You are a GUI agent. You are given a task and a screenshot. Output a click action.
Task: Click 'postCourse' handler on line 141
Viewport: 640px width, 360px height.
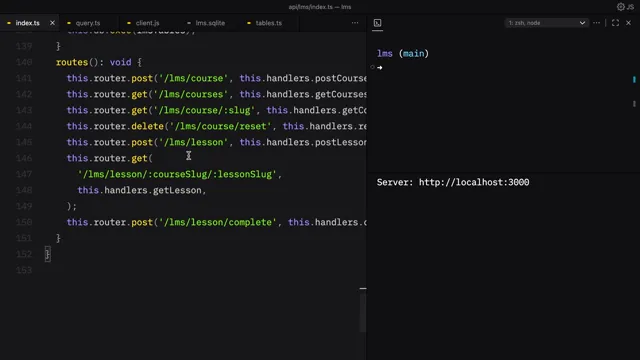[341, 78]
